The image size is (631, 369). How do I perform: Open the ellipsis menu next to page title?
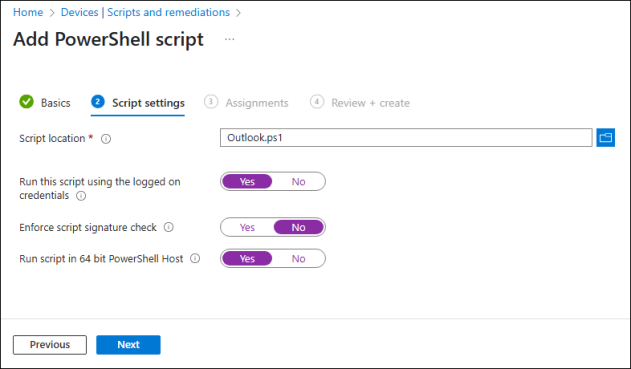[x=229, y=39]
